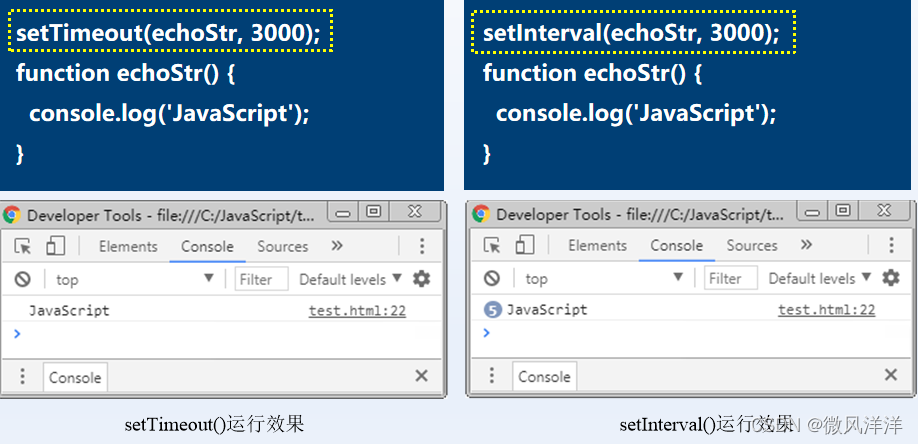Clear console icon in right DevTools
Image resolution: width=918 pixels, height=444 pixels.
tap(492, 278)
